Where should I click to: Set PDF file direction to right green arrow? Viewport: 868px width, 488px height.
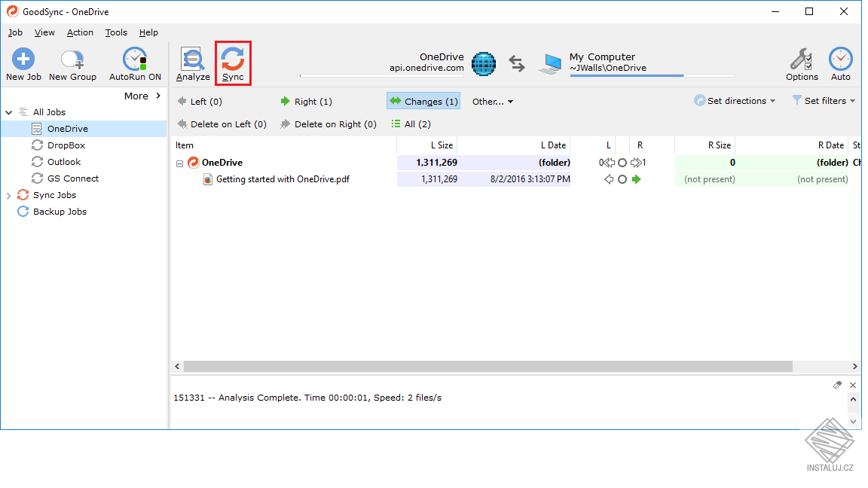(x=637, y=179)
